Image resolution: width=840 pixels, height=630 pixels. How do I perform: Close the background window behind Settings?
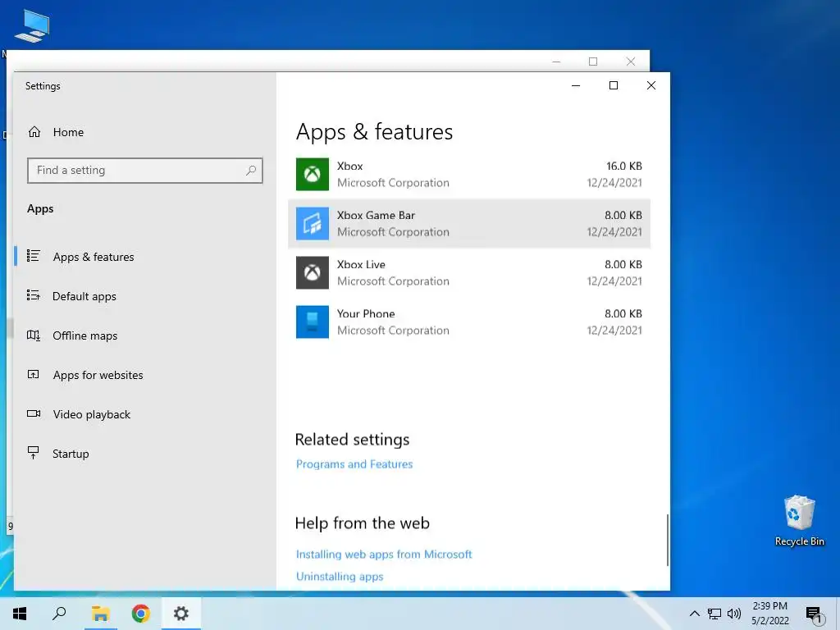[631, 62]
